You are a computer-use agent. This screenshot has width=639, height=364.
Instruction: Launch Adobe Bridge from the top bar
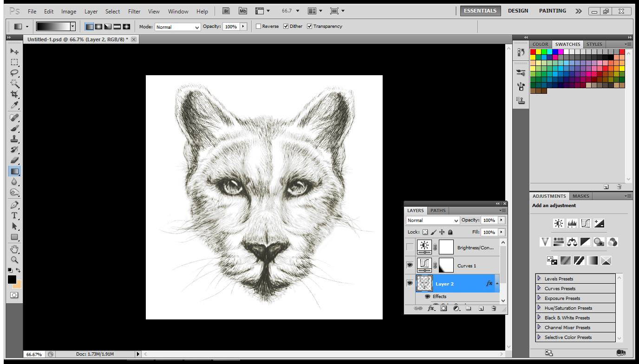click(226, 11)
